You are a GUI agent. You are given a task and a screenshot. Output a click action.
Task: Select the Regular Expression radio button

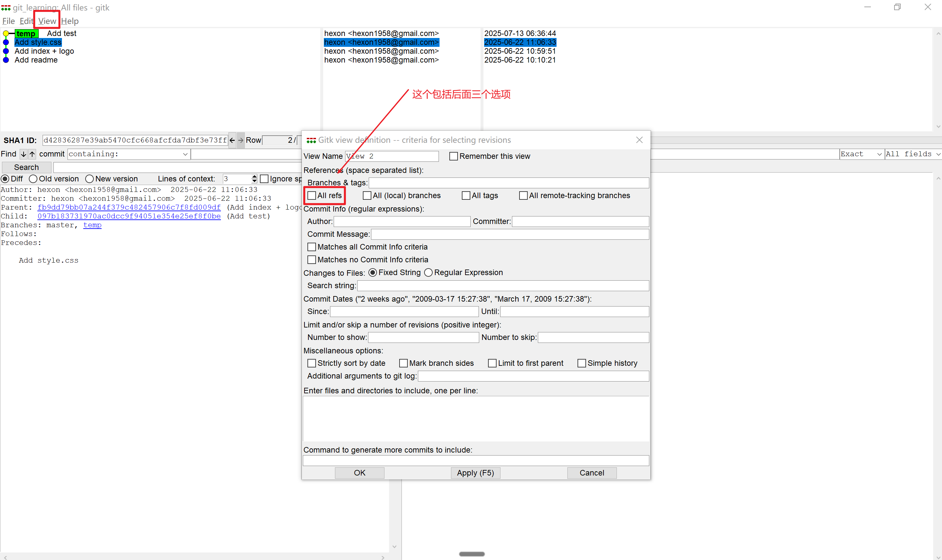[x=428, y=272]
